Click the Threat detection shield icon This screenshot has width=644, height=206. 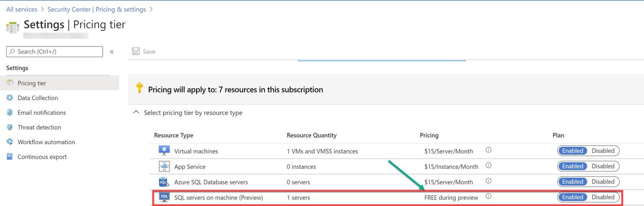pyautogui.click(x=9, y=127)
